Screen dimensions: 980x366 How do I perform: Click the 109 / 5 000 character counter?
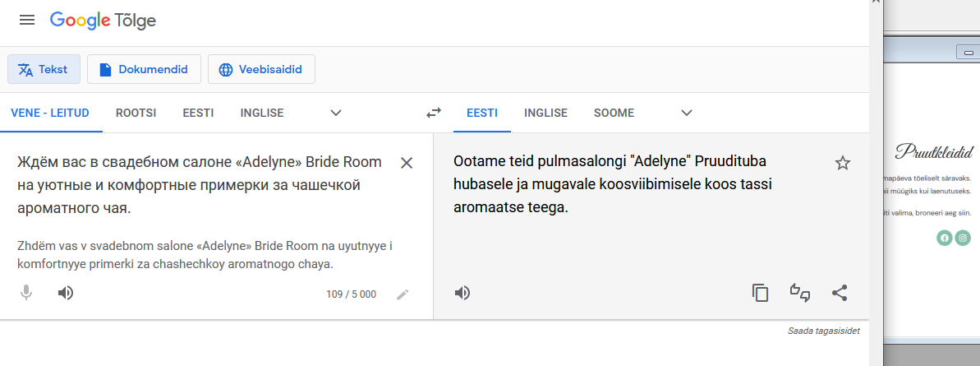click(352, 294)
